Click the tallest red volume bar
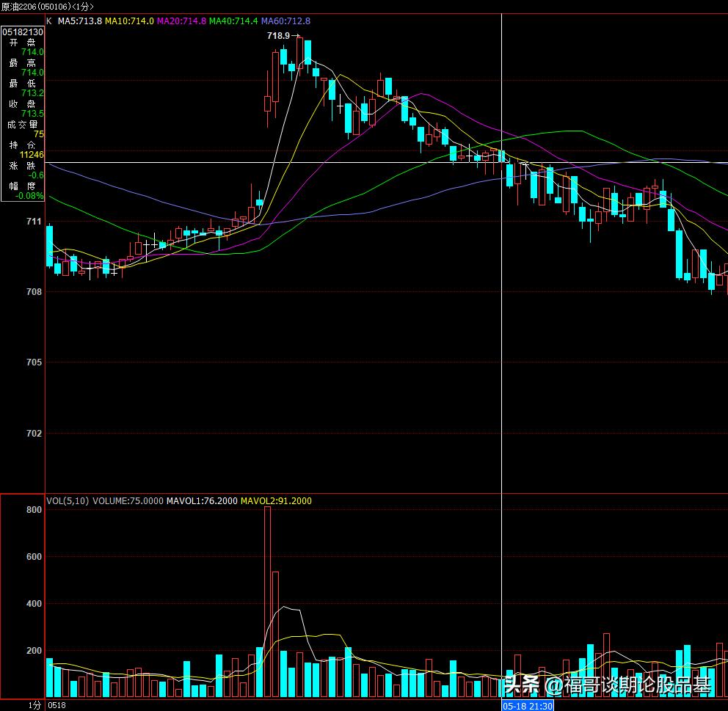Viewport: 728px width, 711px height. tap(267, 602)
